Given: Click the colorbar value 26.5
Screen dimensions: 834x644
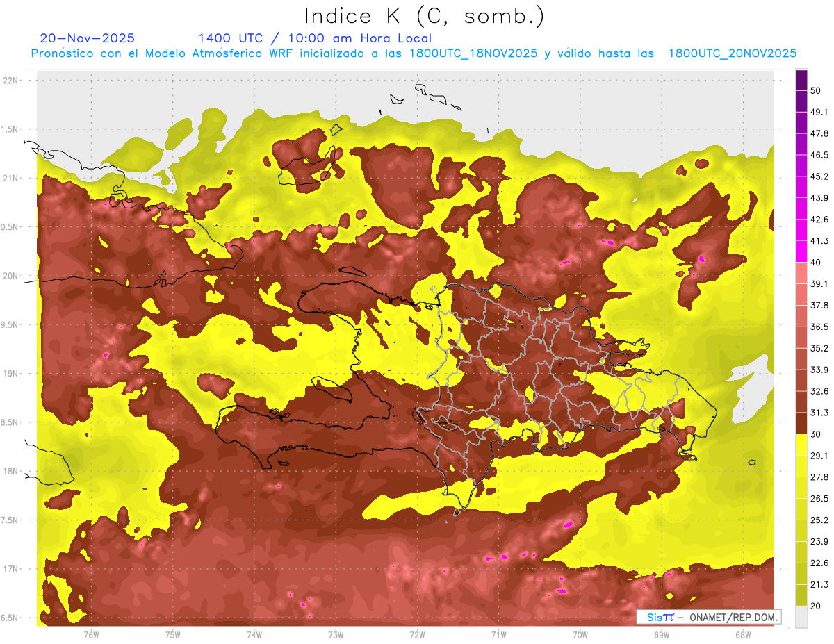Looking at the screenshot, I should point(819,499).
